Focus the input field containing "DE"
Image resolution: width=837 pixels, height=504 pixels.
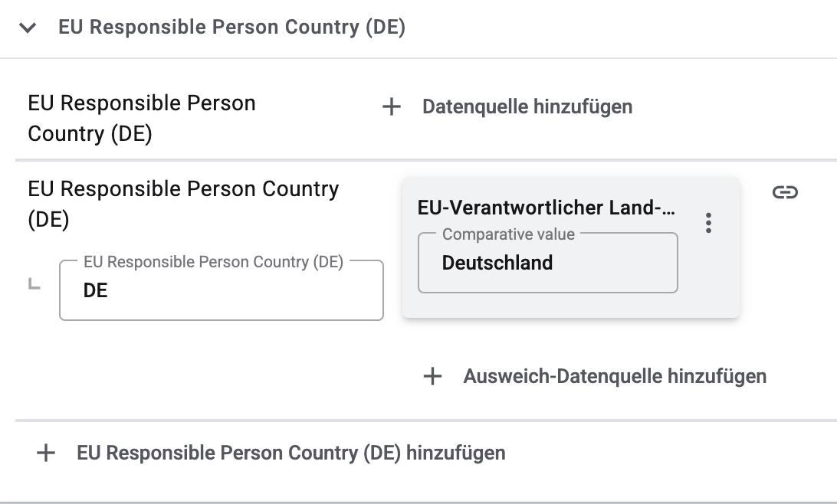[221, 291]
